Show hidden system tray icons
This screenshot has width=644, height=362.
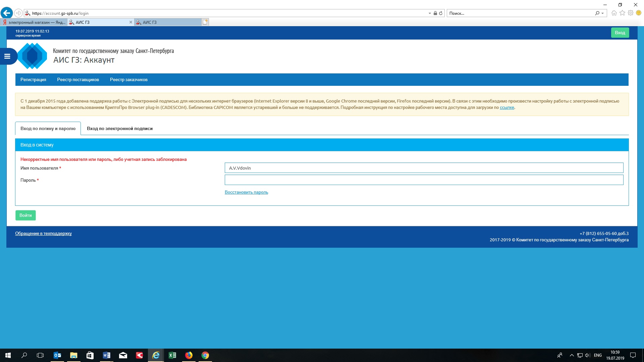(572, 355)
